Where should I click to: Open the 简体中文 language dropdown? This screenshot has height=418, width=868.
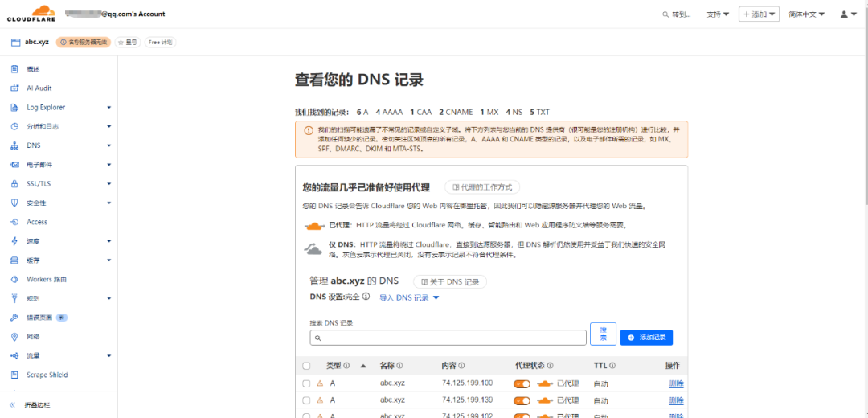tap(807, 14)
